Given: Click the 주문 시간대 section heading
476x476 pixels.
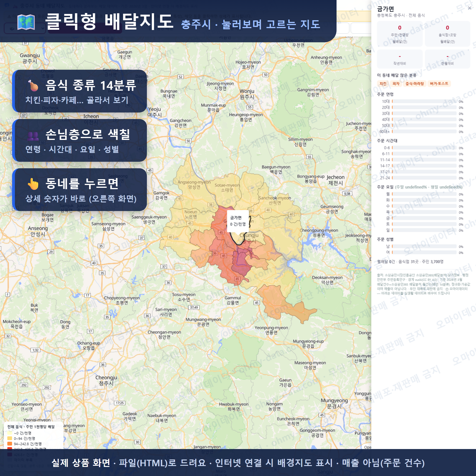Looking at the screenshot, I should [x=387, y=141].
